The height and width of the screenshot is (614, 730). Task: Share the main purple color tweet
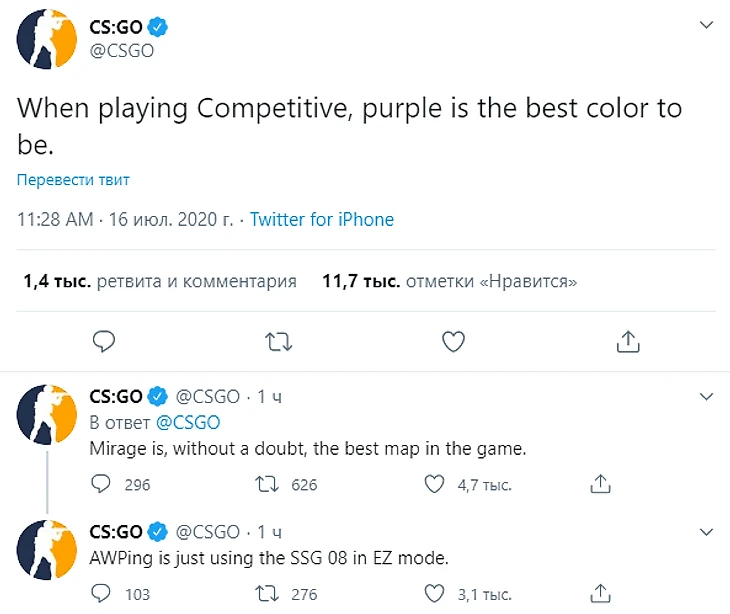coord(628,342)
